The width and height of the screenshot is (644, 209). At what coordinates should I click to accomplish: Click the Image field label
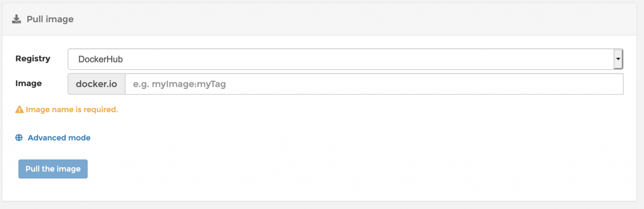tap(29, 84)
